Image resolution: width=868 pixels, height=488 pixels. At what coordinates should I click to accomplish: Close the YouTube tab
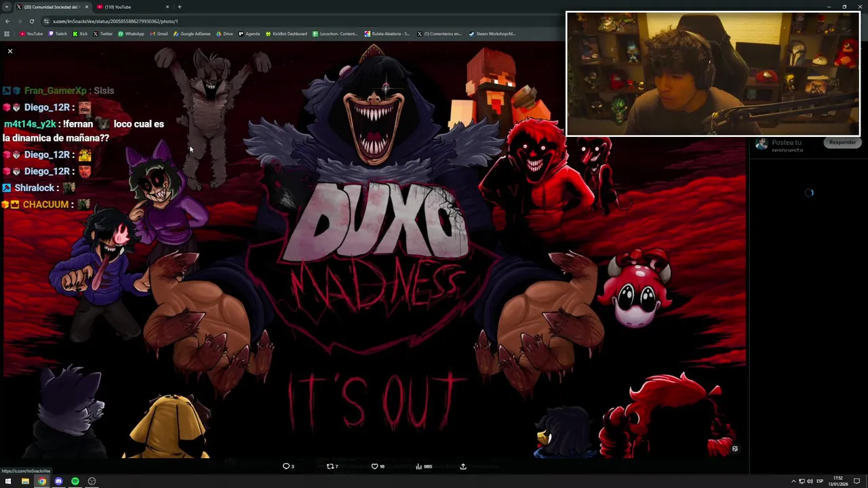(167, 7)
